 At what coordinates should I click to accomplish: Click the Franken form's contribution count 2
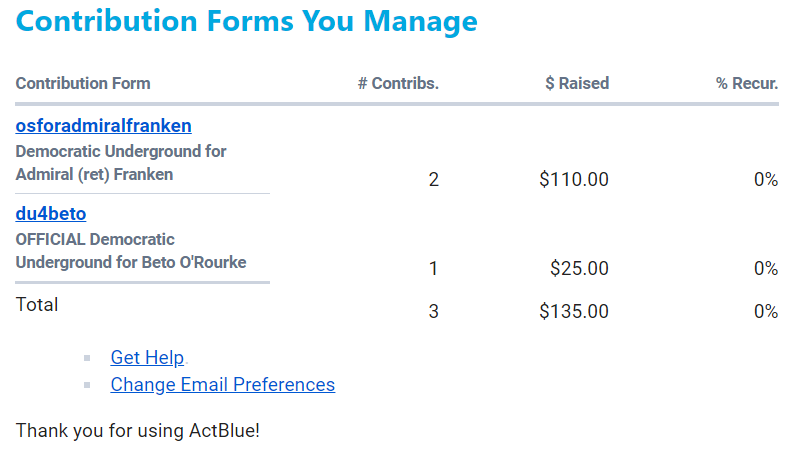pos(433,180)
